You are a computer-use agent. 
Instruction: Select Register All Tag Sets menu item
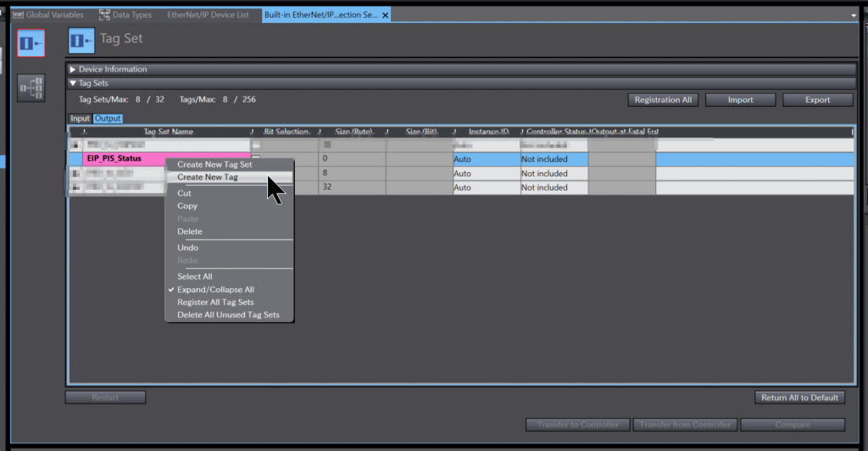point(215,302)
